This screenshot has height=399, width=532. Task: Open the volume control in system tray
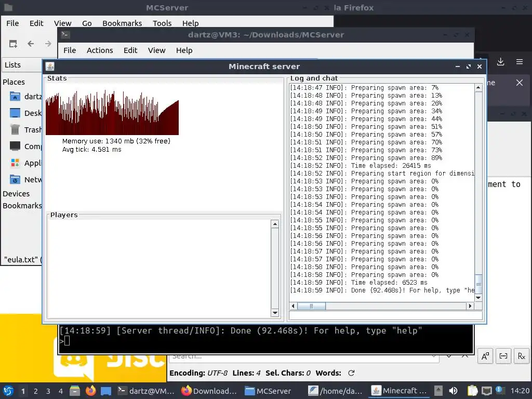click(453, 391)
